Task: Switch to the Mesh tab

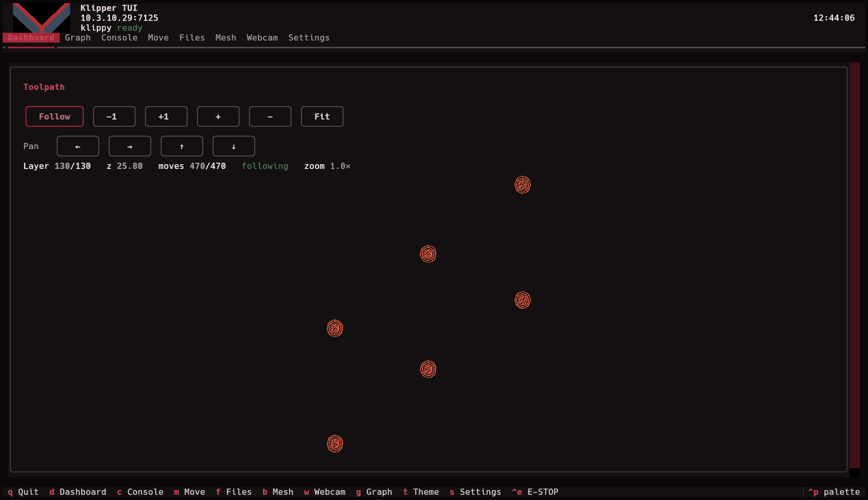Action: 226,37
